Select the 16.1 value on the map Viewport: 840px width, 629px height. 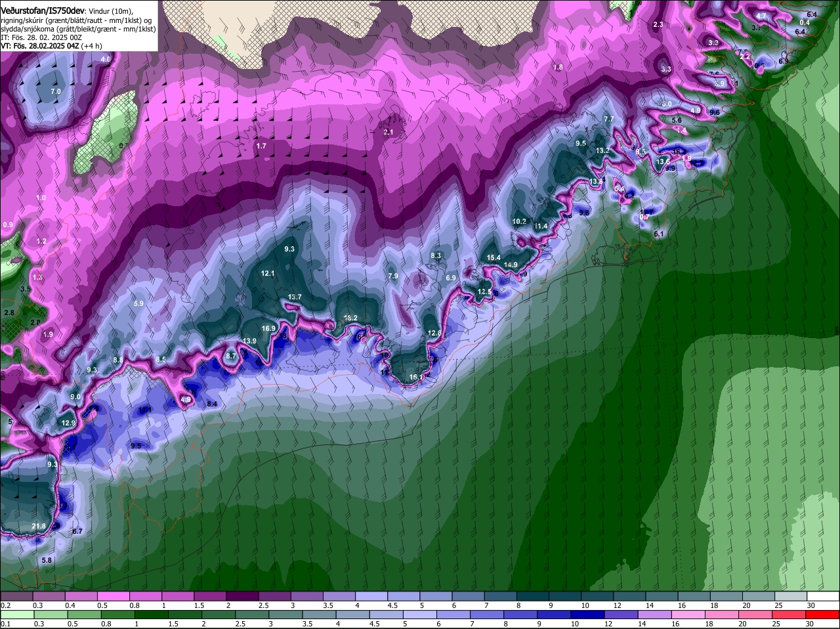click(x=416, y=378)
